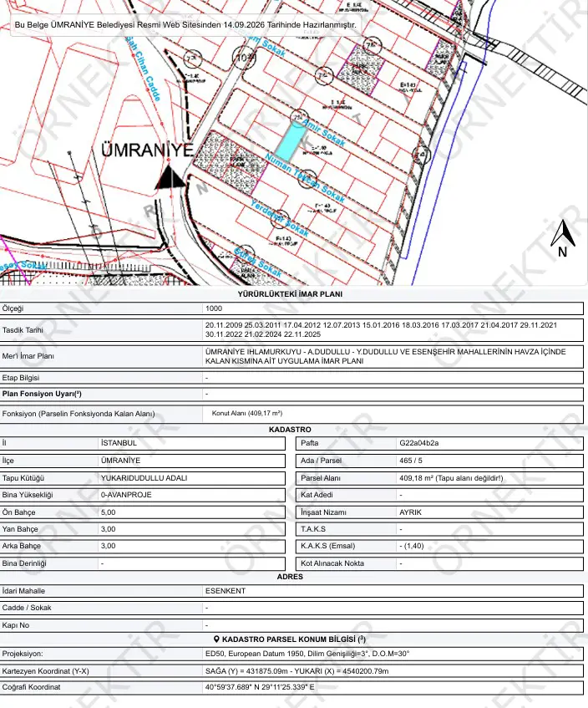Click the large ÜMRANİYE map label

pos(147,150)
